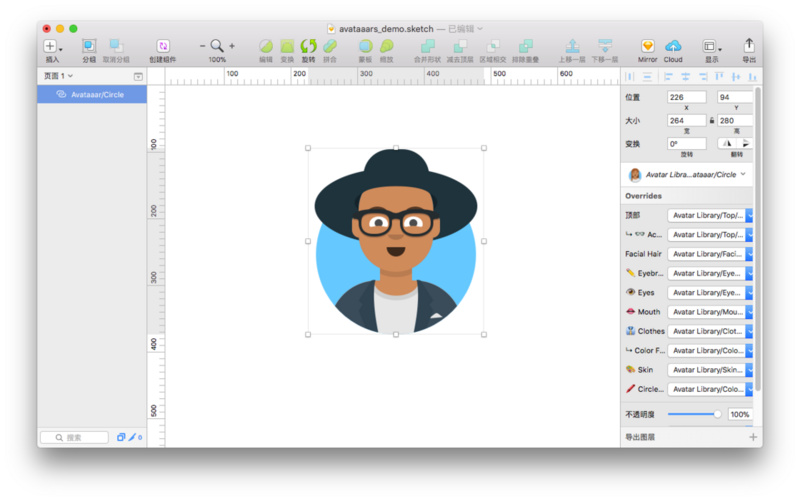
Task: Click the 分组 group icon
Action: pyautogui.click(x=89, y=46)
